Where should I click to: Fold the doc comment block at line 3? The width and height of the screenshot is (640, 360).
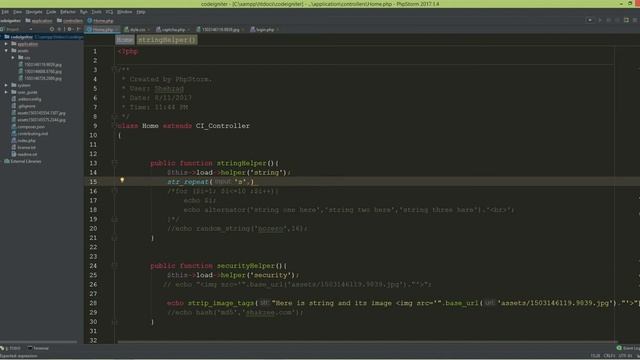[115, 70]
